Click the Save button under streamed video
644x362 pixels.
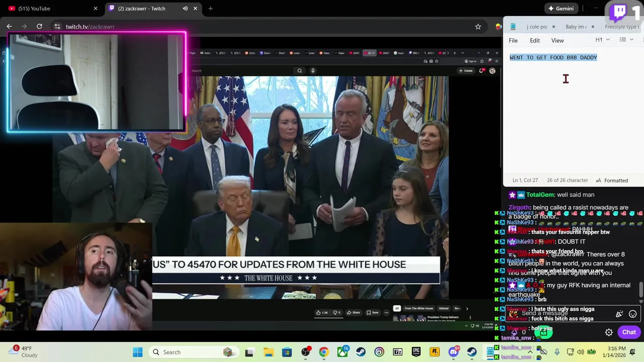pyautogui.click(x=373, y=312)
